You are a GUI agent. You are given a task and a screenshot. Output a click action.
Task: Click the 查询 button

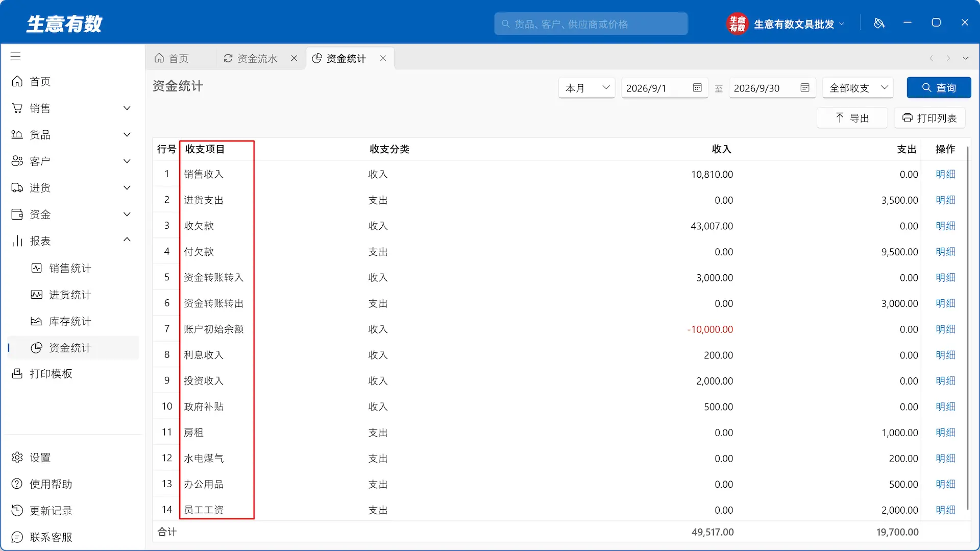point(939,88)
